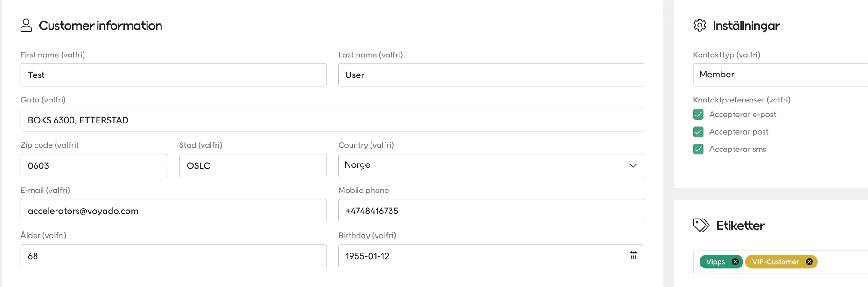This screenshot has height=287, width=868.
Task: Click the Last name field
Action: [x=491, y=75]
